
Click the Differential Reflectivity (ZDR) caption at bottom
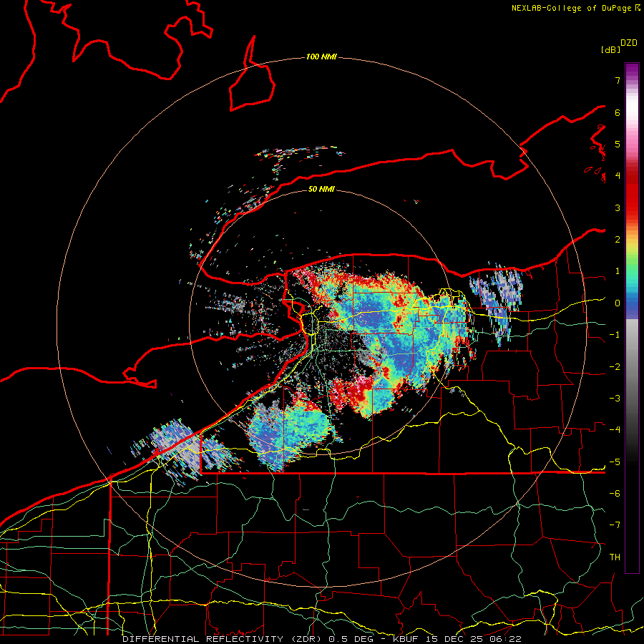point(321,639)
